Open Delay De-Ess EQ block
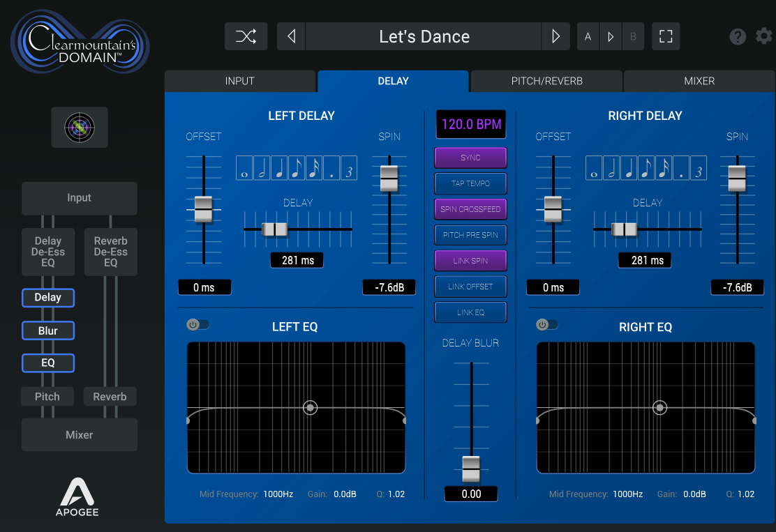This screenshot has height=532, width=776. point(48,252)
